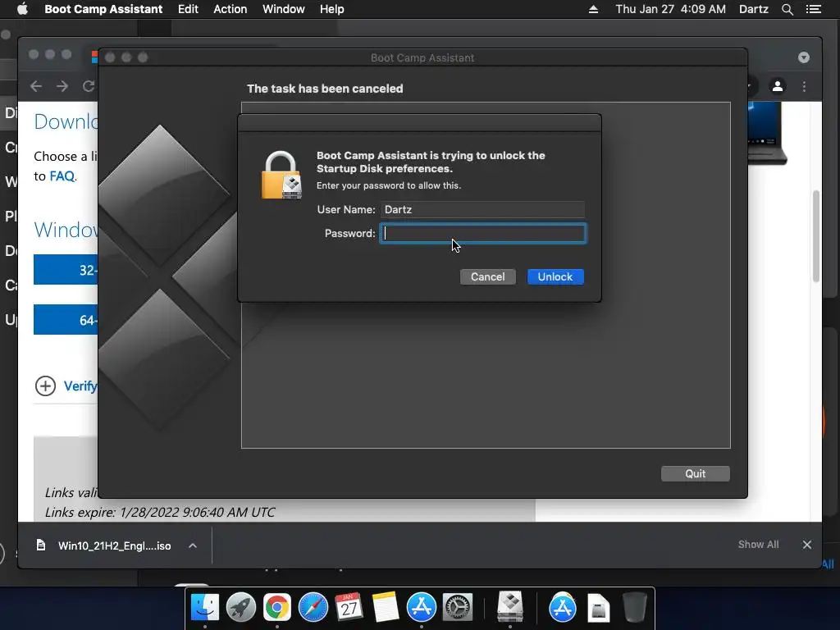Reload the page in Chrome
Viewport: 840px width, 630px height.
[89, 86]
